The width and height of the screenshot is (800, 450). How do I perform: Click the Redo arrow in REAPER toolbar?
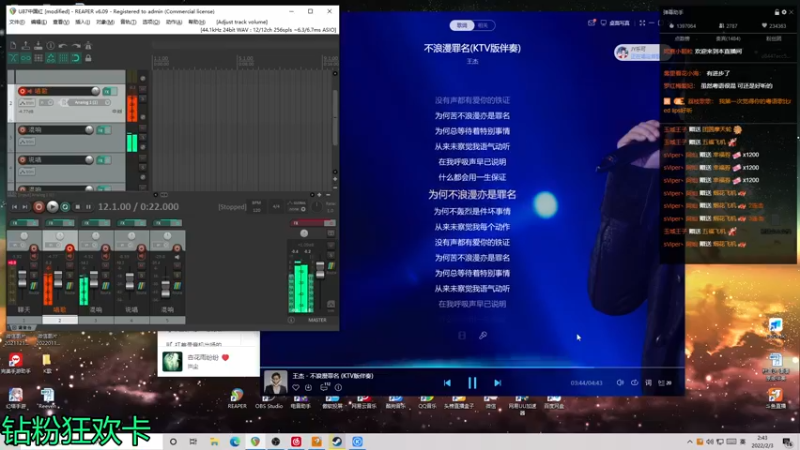(76, 45)
